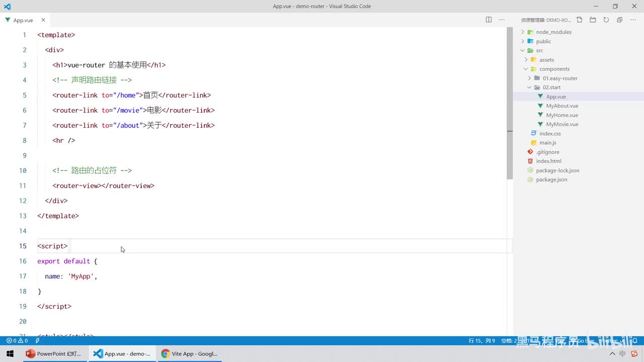Click line number 11 in the gutter
Viewport: 644px width, 362px height.
tap(23, 186)
